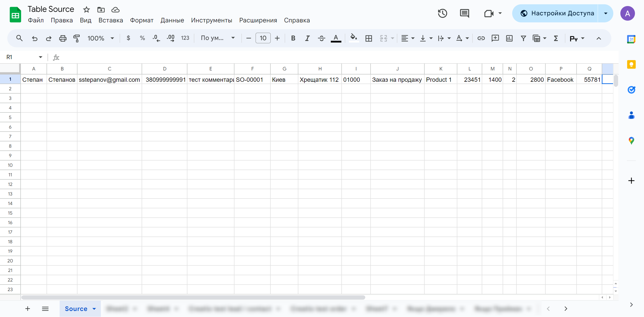Click the redo icon

pyautogui.click(x=49, y=38)
